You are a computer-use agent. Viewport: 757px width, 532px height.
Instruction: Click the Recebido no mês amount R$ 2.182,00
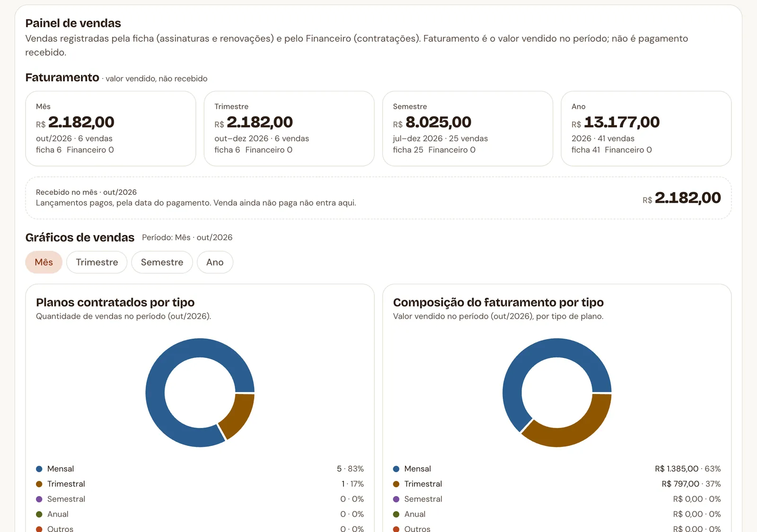(682, 198)
